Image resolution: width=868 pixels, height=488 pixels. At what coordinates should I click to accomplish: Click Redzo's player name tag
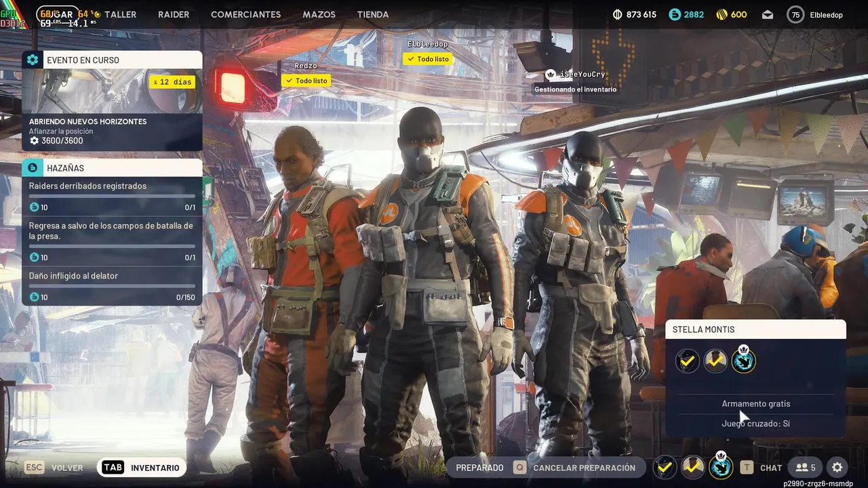[x=306, y=66]
